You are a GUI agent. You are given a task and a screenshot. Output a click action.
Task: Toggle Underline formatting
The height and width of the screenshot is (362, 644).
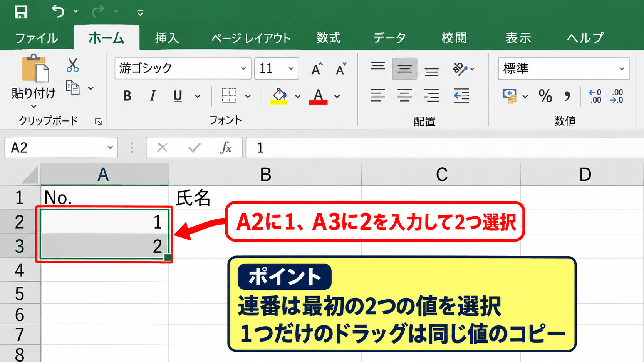[178, 96]
